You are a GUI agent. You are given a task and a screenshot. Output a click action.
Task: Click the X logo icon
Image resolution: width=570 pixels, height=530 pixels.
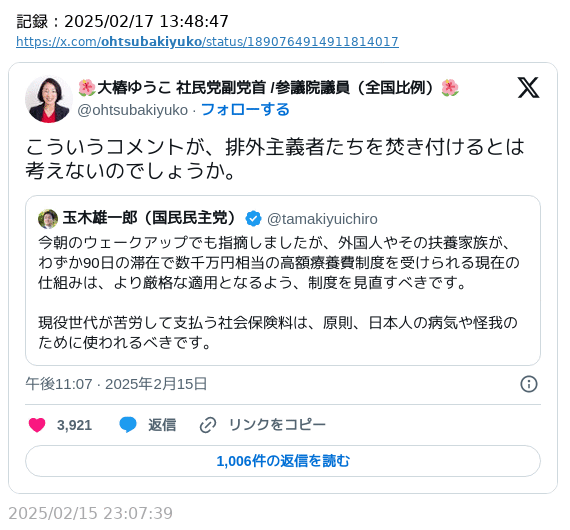pyautogui.click(x=528, y=88)
